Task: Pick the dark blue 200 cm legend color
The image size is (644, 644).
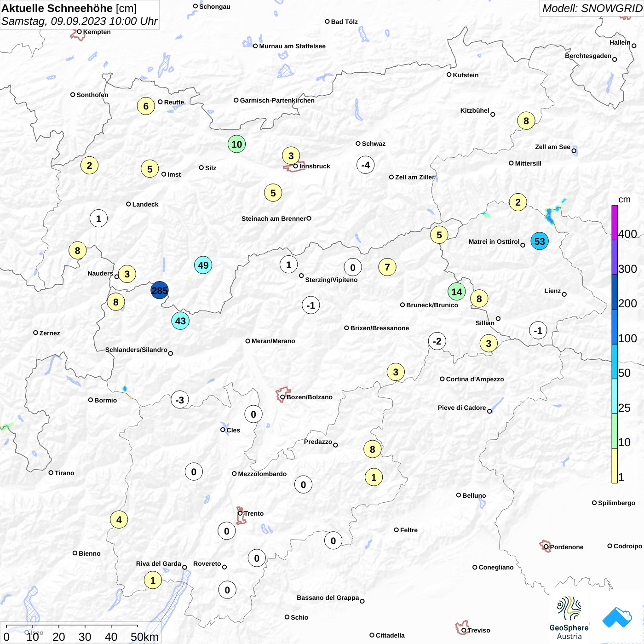Action: 615,292
